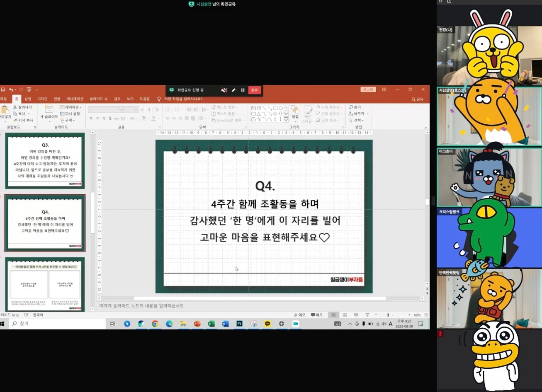
Task: Select the Q3 slide thumbnail
Action: click(45, 160)
